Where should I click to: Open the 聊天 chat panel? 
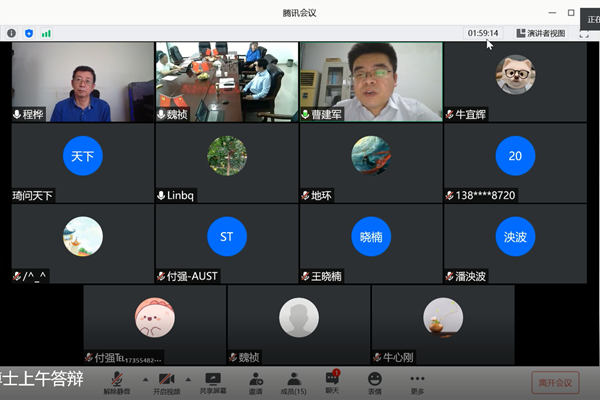click(332, 382)
